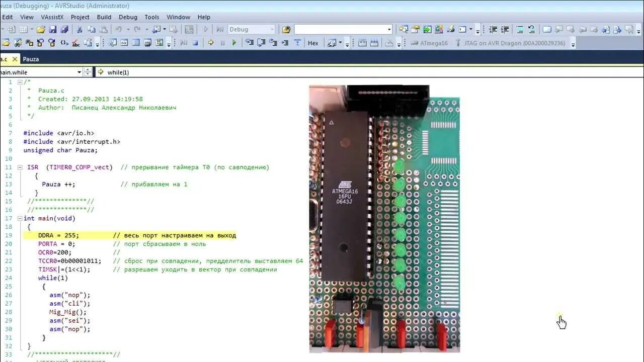Open the Build menu

click(104, 17)
